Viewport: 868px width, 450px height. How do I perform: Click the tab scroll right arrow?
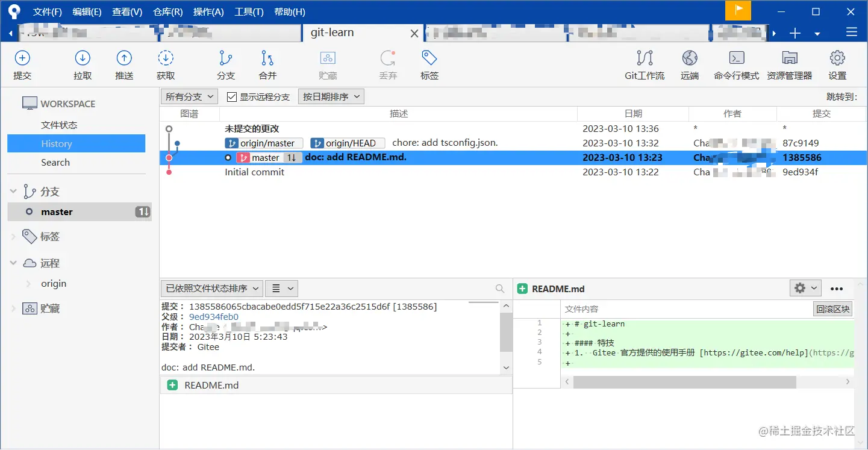coord(775,33)
